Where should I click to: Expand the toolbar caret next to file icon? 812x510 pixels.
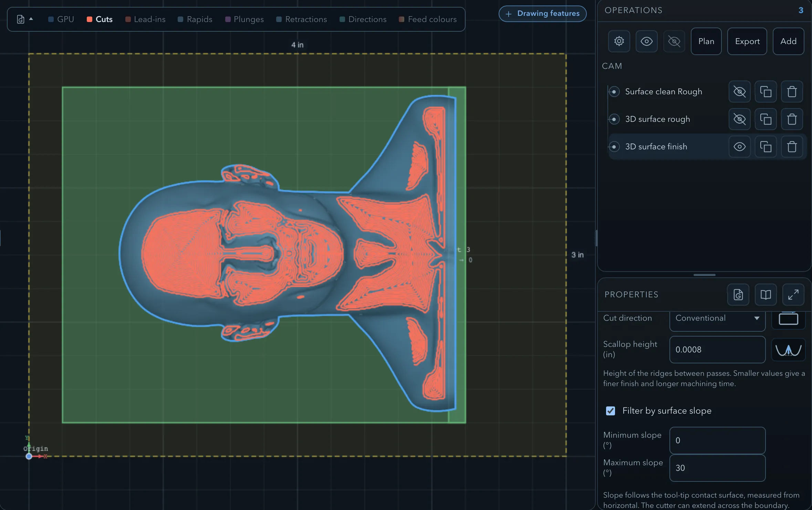click(x=31, y=19)
